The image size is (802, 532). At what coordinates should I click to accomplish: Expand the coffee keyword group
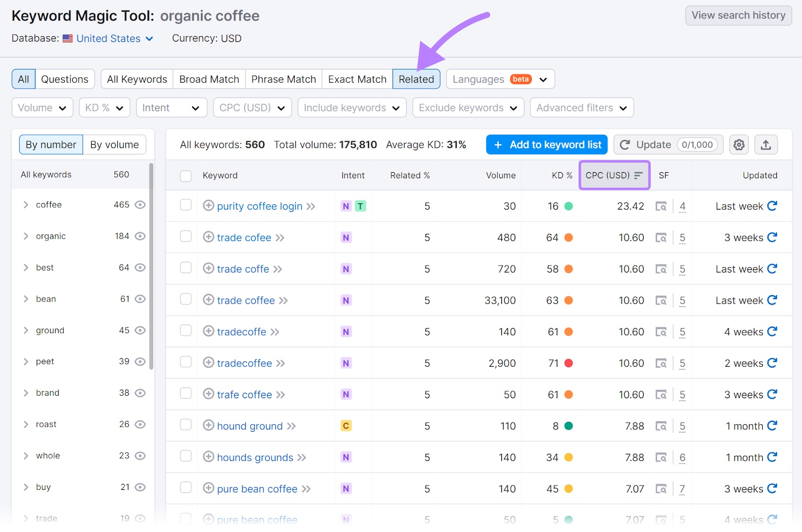[26, 204]
